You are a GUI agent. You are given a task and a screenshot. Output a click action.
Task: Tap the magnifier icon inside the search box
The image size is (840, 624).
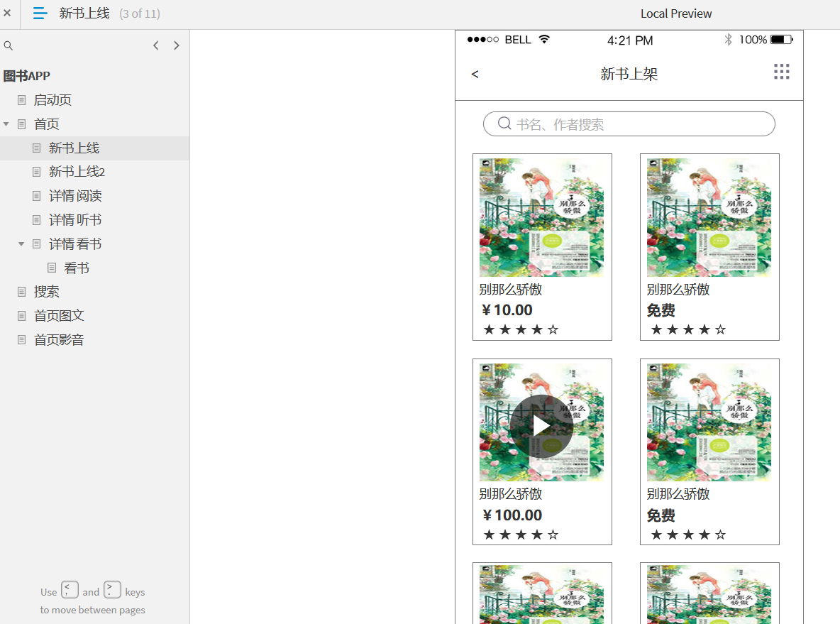pos(504,124)
